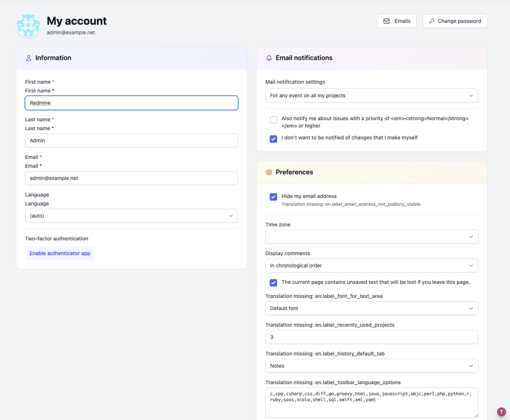Image resolution: width=510 pixels, height=420 pixels.
Task: Toggle unsaved text warning checkbox
Action: point(273,283)
